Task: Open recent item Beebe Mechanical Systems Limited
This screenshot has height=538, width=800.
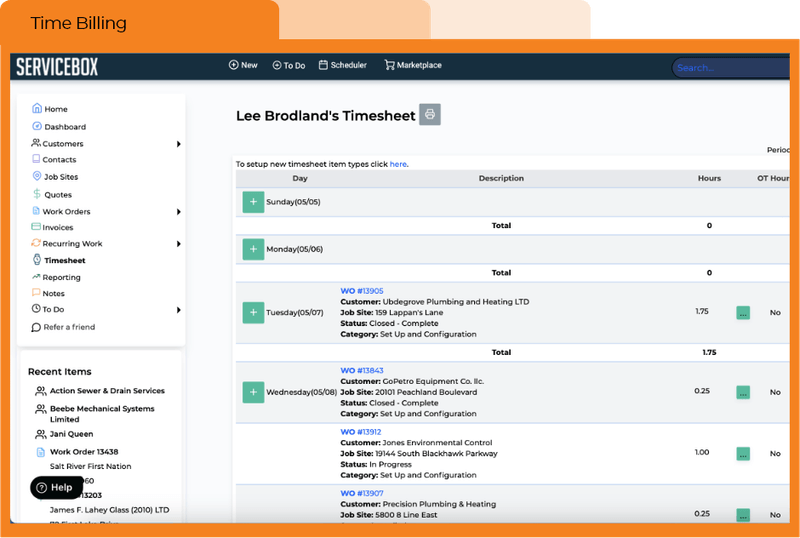Action: coord(102,413)
